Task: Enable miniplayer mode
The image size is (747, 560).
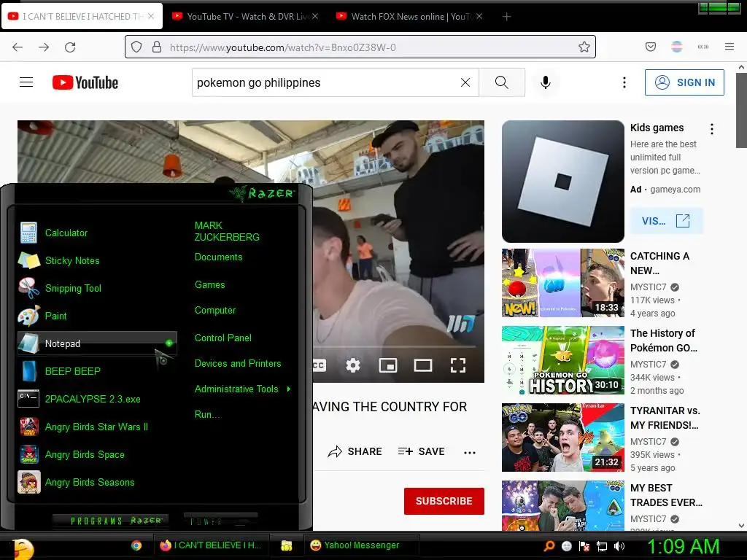Action: pos(388,365)
